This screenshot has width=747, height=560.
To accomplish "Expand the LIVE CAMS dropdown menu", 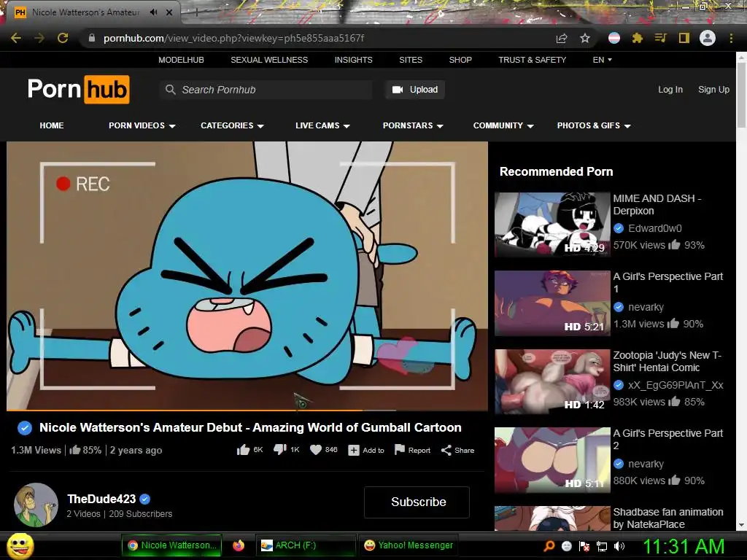I will click(322, 125).
